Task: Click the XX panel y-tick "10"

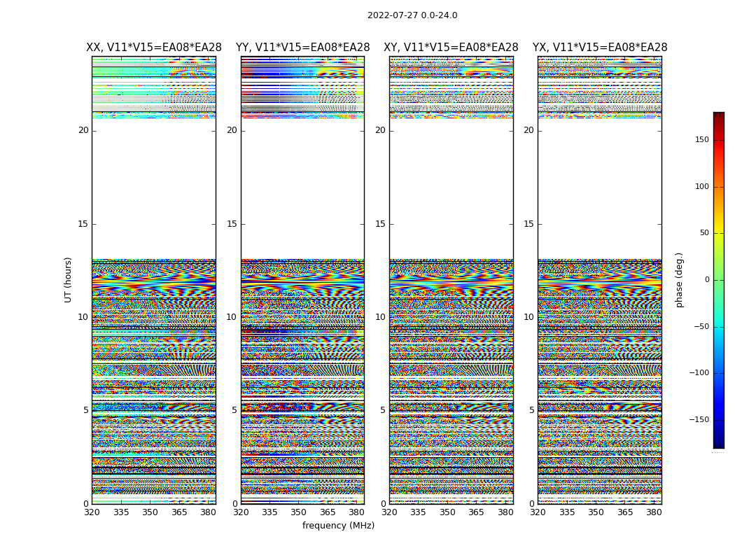Action: 83,317
